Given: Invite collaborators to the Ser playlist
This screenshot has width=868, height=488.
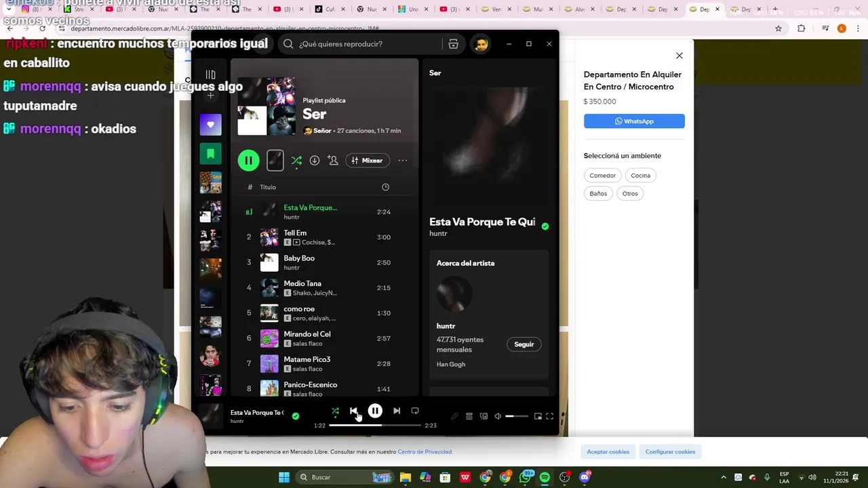Looking at the screenshot, I should pos(333,161).
